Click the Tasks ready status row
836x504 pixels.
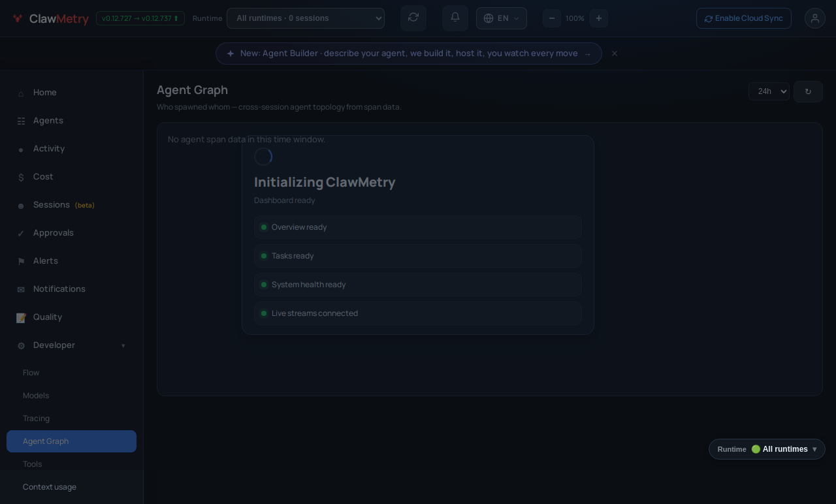(x=418, y=256)
